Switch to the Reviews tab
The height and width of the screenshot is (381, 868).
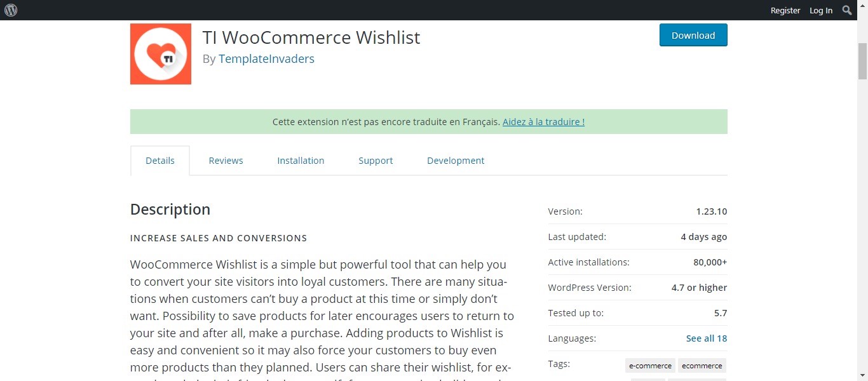click(226, 161)
